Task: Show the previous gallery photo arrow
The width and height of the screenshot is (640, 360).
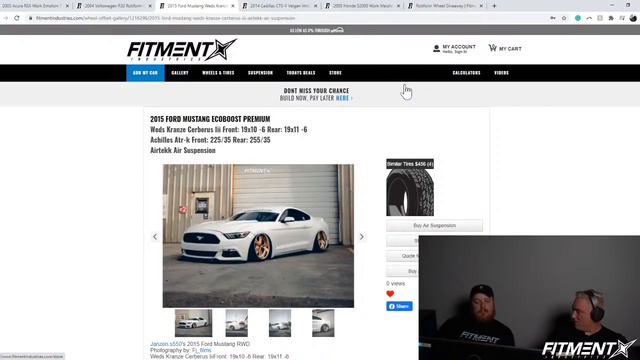Action: point(155,237)
